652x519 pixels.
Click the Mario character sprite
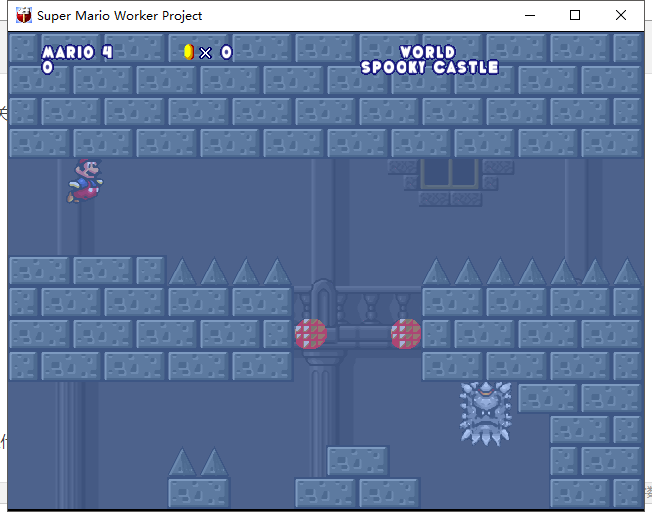[85, 180]
